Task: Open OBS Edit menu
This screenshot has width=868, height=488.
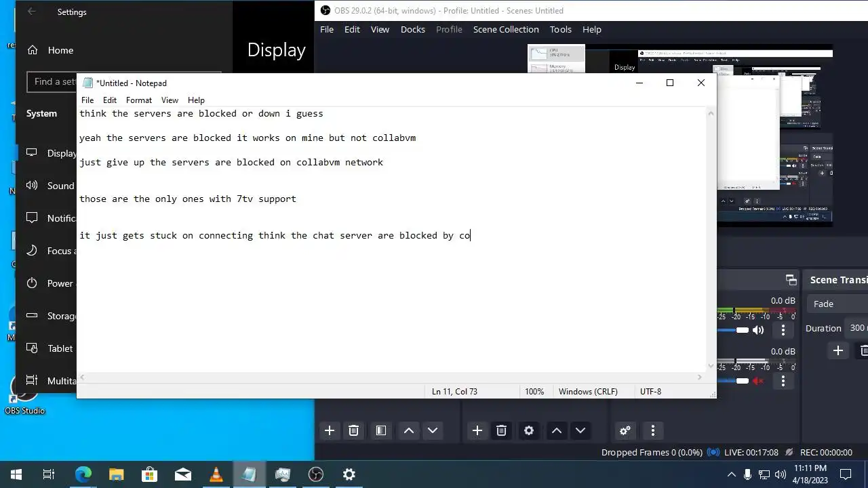Action: tap(352, 29)
